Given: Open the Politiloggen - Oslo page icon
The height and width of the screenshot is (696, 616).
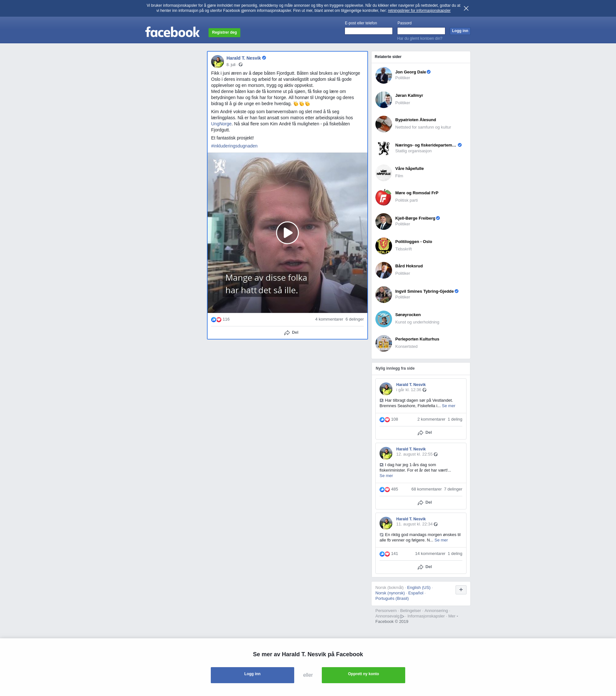Looking at the screenshot, I should (383, 246).
